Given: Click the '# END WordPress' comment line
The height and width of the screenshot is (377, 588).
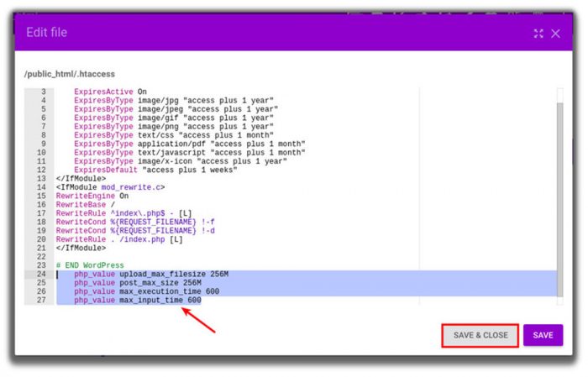Looking at the screenshot, I should pyautogui.click(x=90, y=265).
